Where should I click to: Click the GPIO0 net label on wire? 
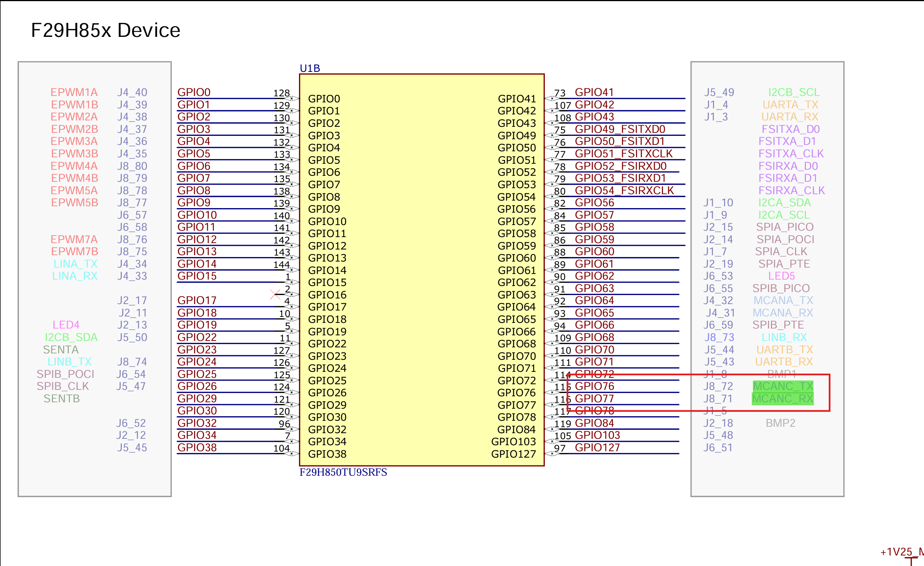194,92
